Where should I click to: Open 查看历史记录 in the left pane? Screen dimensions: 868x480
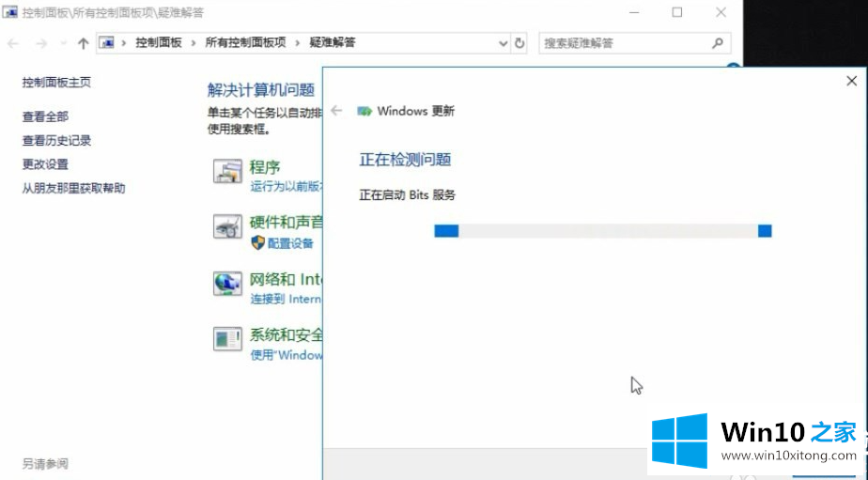point(56,141)
